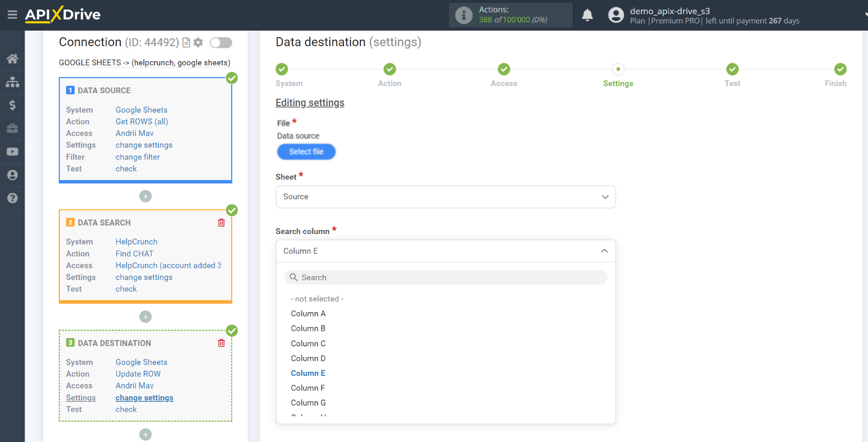Select Column A option
868x442 pixels.
click(x=308, y=314)
